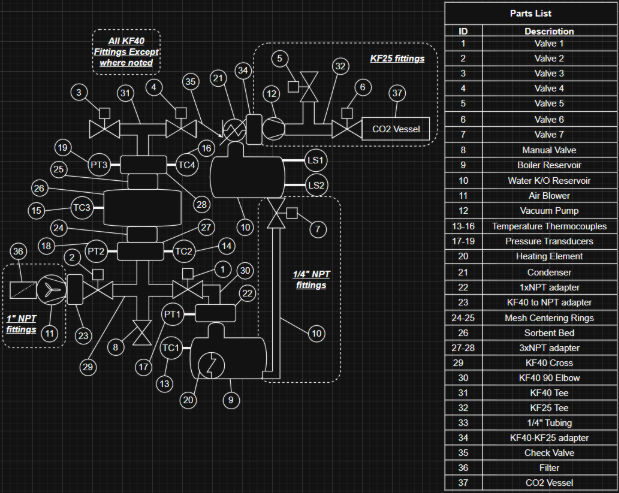The width and height of the screenshot is (619, 493).
Task: Select the PT2 pressure transducer symbol
Action: click(96, 250)
